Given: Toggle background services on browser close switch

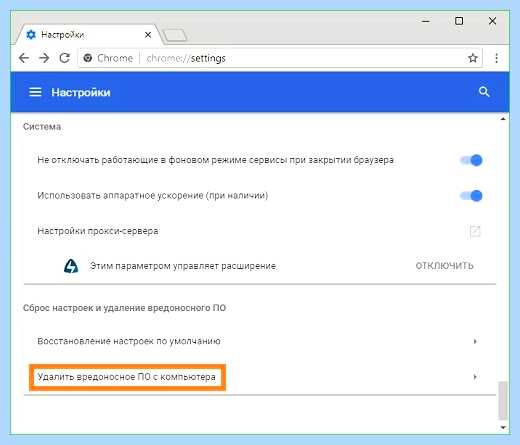Looking at the screenshot, I should [x=471, y=160].
